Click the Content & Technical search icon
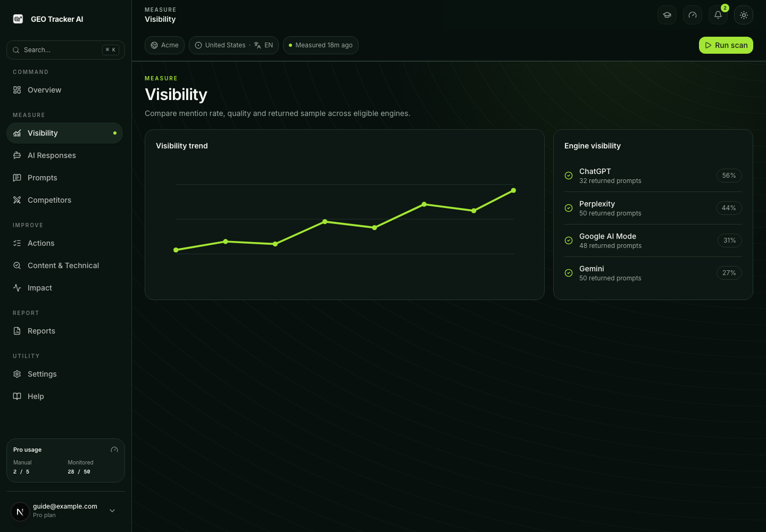Image resolution: width=766 pixels, height=532 pixels. point(17,265)
